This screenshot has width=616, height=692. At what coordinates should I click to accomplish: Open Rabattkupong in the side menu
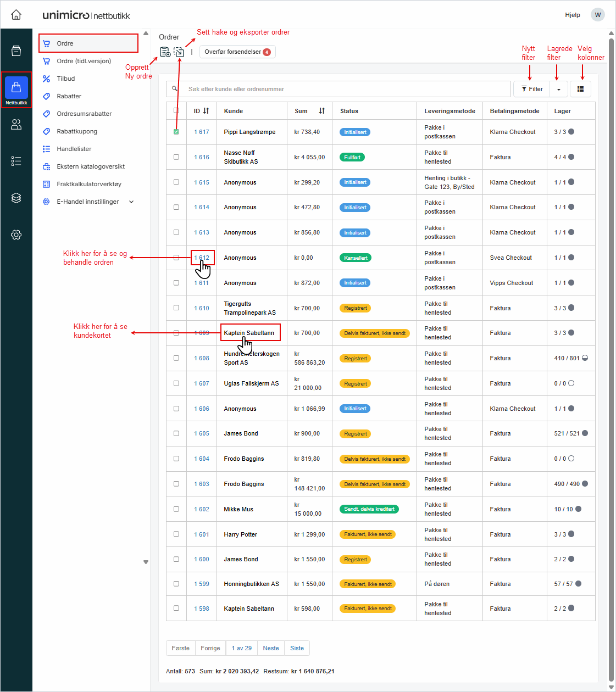coord(77,131)
